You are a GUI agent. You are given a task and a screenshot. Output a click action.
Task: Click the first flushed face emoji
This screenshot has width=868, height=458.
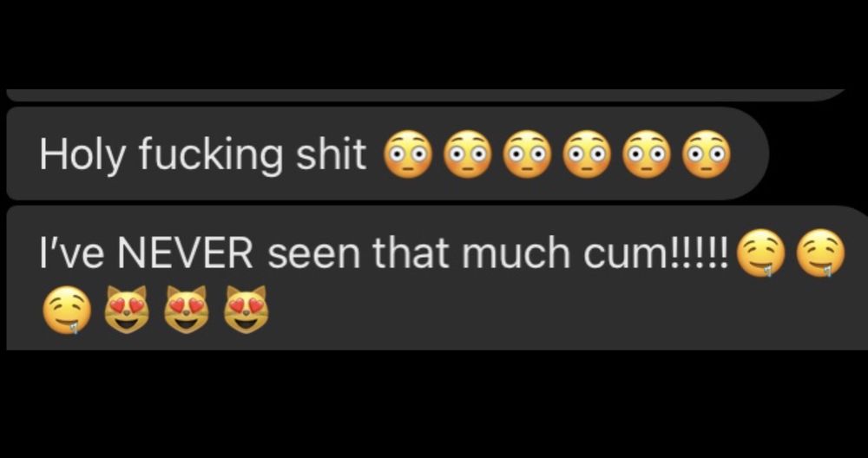[x=408, y=154]
